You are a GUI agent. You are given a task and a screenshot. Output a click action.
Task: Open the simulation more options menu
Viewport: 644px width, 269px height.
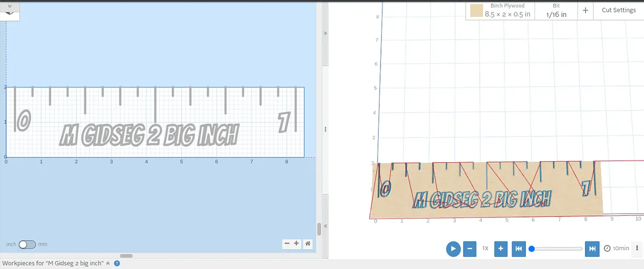(636, 249)
